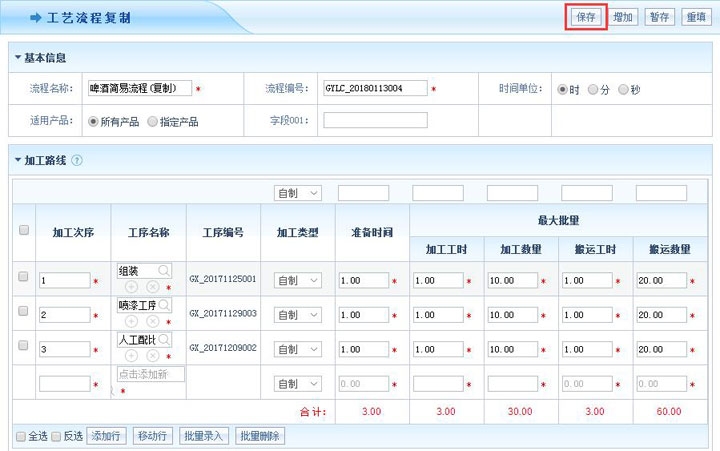Open 加工类型 dropdown for 组装 row
The height and width of the screenshot is (451, 720).
[x=298, y=280]
